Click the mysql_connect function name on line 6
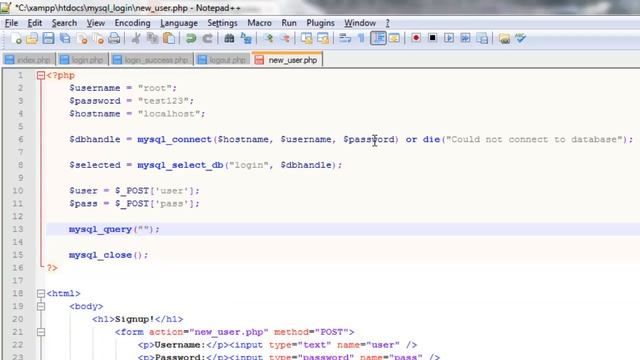 click(x=174, y=140)
